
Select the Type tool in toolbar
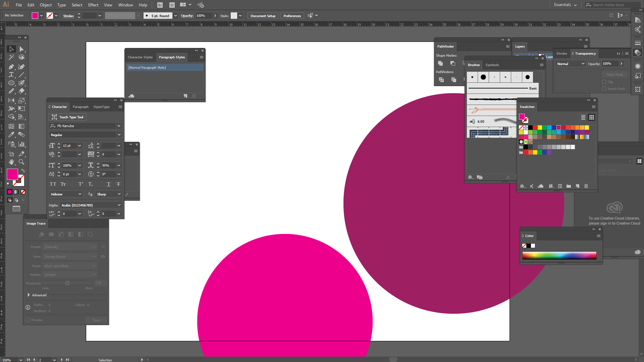click(11, 75)
